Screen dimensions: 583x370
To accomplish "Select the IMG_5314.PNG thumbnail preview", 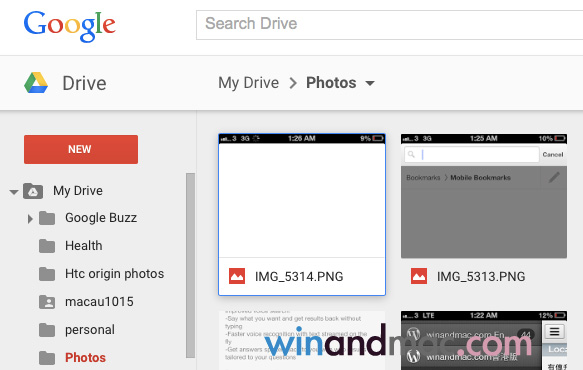I will (x=302, y=196).
